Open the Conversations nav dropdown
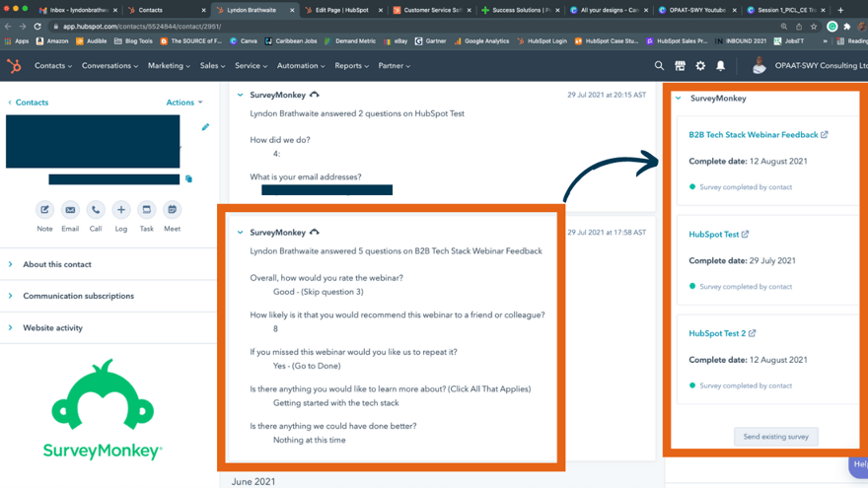This screenshot has width=868, height=488. (x=109, y=66)
